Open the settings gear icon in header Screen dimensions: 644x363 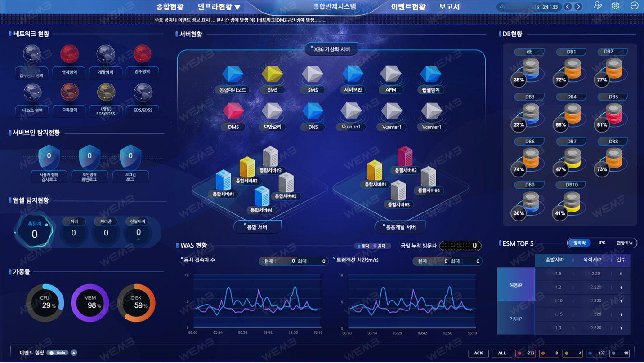click(615, 6)
